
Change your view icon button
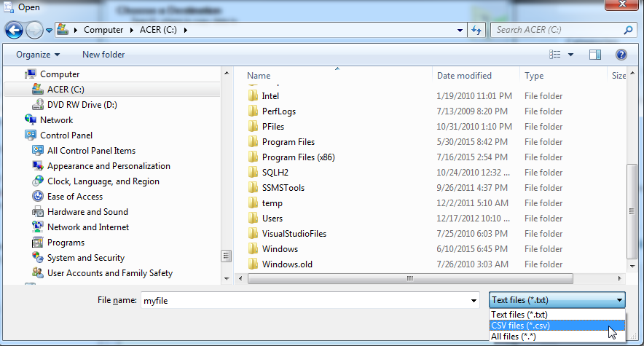[x=555, y=55]
